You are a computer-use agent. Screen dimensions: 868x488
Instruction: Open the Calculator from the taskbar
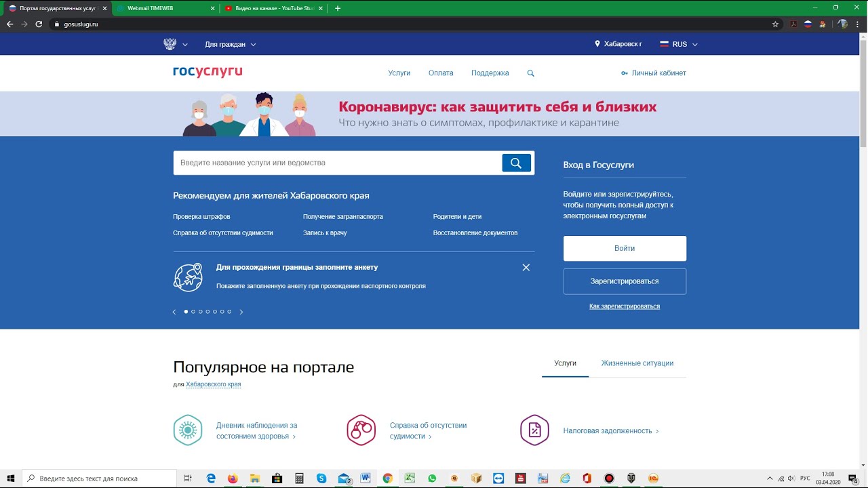(x=299, y=479)
